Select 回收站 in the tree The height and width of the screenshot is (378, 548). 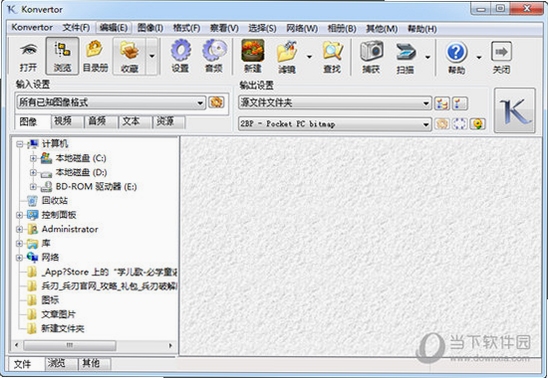(x=55, y=201)
